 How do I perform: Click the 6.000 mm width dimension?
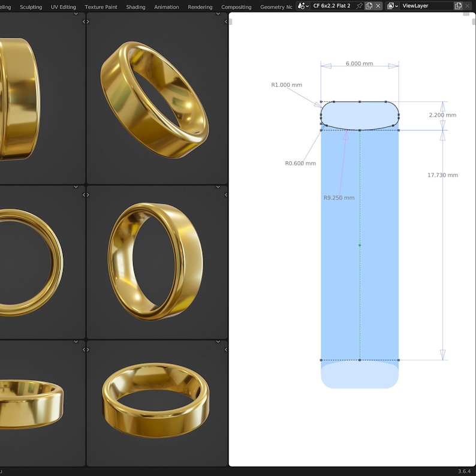(x=360, y=64)
